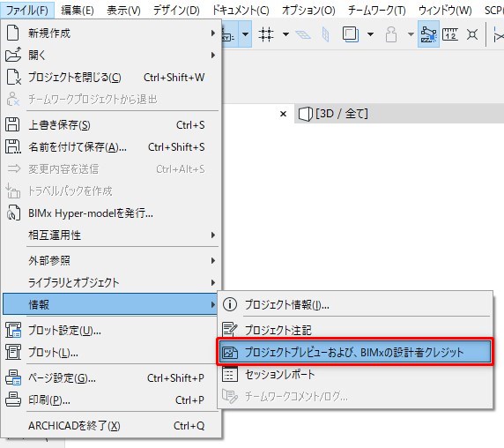Image resolution: width=504 pixels, height=448 pixels.
Task: Click the grid snap icon in toolbar
Action: pos(266,34)
